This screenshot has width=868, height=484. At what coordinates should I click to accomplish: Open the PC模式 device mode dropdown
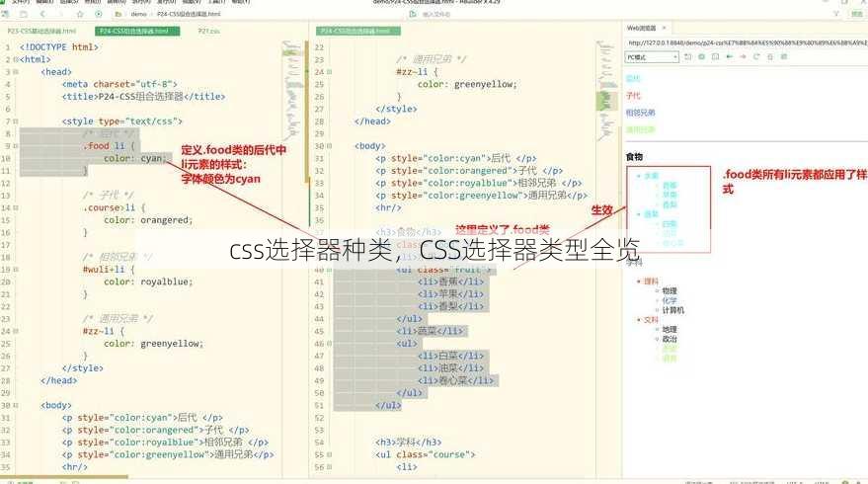click(652, 57)
